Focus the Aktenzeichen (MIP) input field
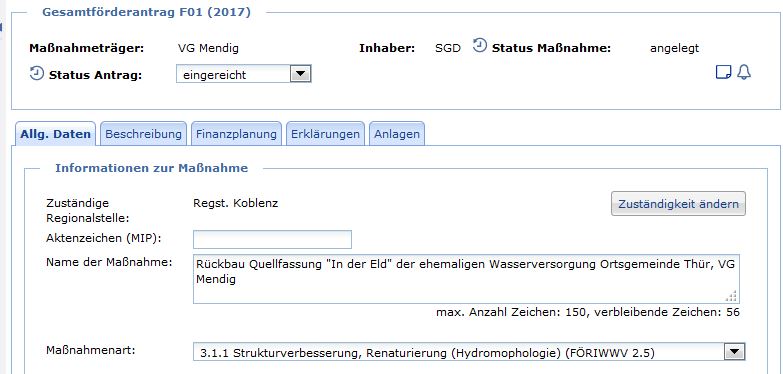 [272, 239]
